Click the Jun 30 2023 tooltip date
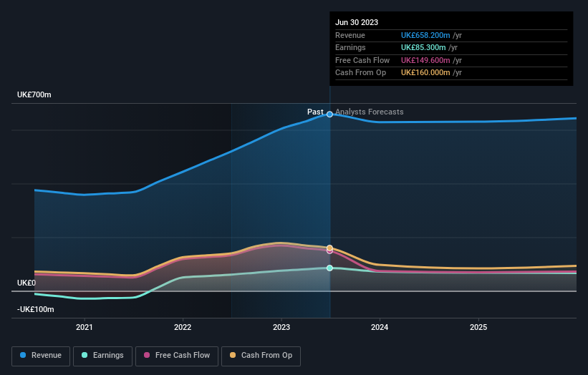The height and width of the screenshot is (375, 588). click(357, 22)
